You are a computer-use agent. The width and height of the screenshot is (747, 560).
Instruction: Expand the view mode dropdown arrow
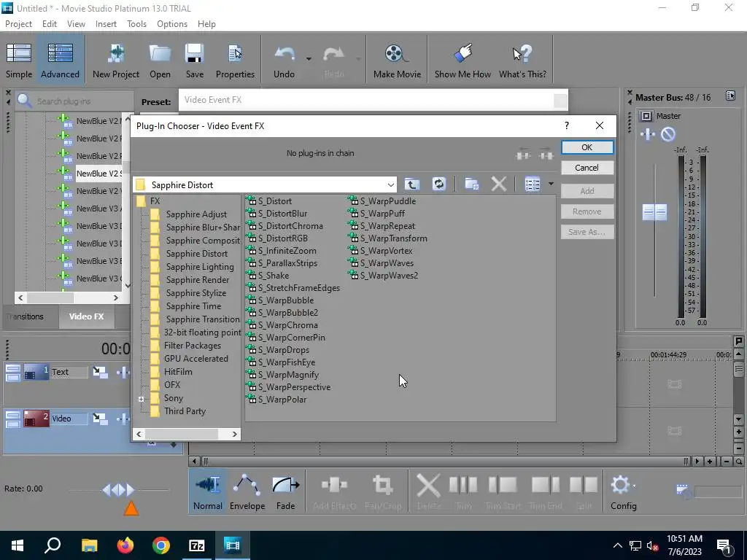click(x=551, y=184)
